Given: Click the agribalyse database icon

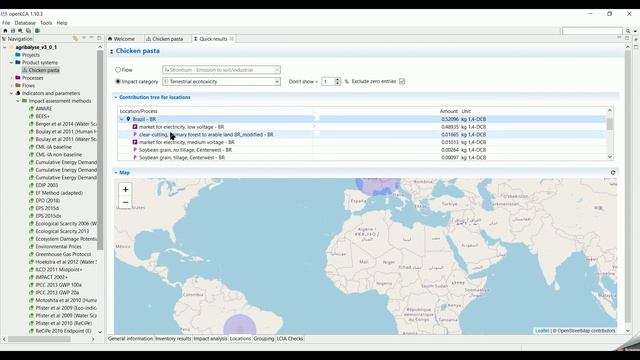Looking at the screenshot, I should [11, 47].
